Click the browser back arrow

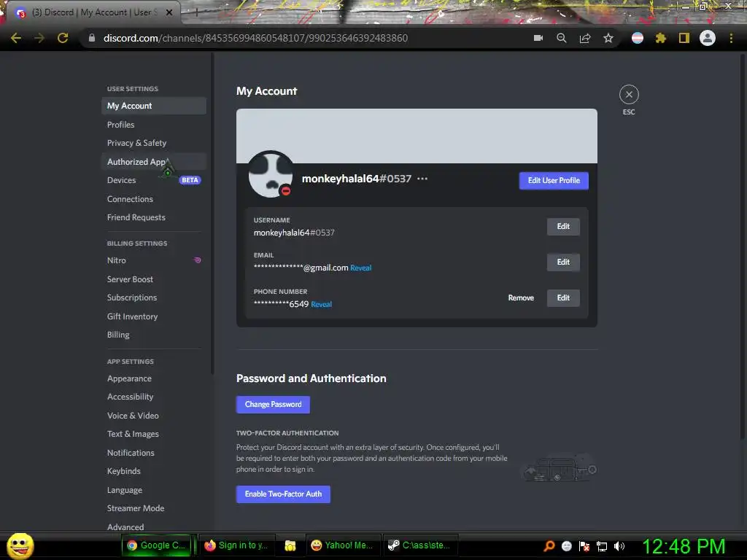click(x=16, y=38)
